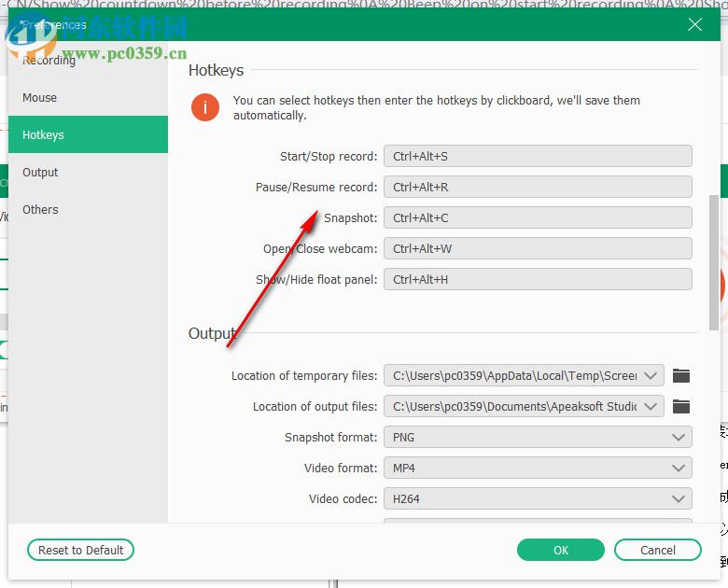Image resolution: width=728 pixels, height=588 pixels.
Task: Open the Others settings tab
Action: coord(88,209)
